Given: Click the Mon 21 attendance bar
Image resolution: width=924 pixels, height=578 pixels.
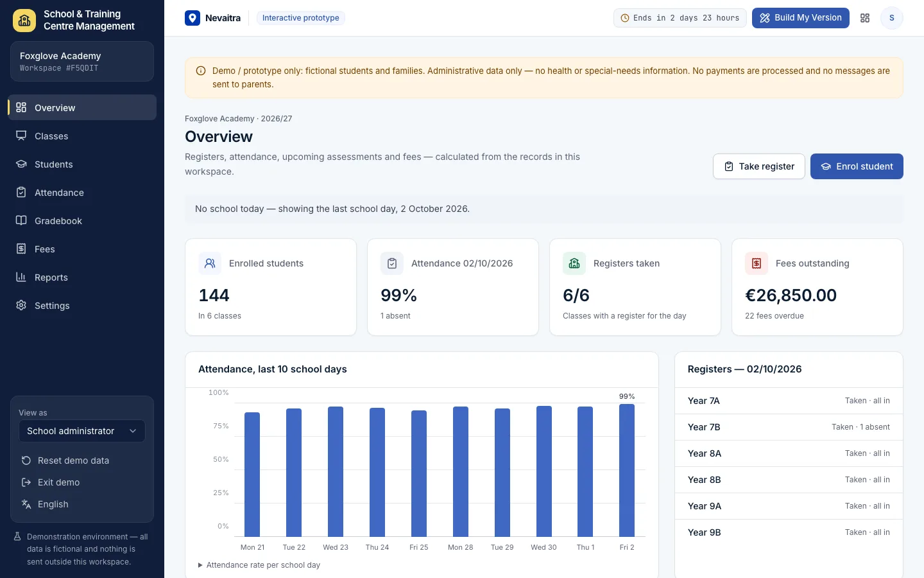Looking at the screenshot, I should (x=252, y=475).
